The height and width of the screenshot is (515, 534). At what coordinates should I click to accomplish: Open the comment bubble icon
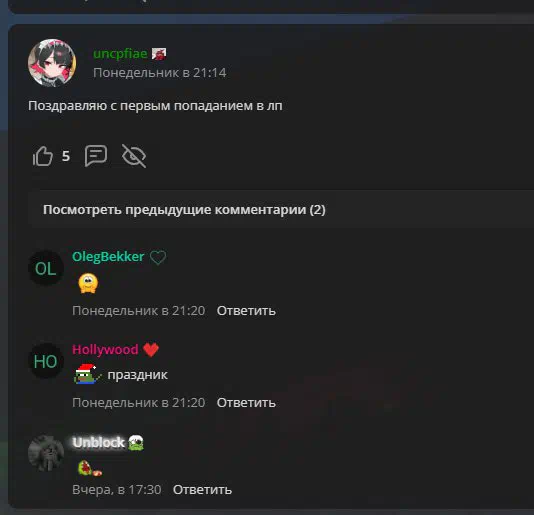point(96,156)
